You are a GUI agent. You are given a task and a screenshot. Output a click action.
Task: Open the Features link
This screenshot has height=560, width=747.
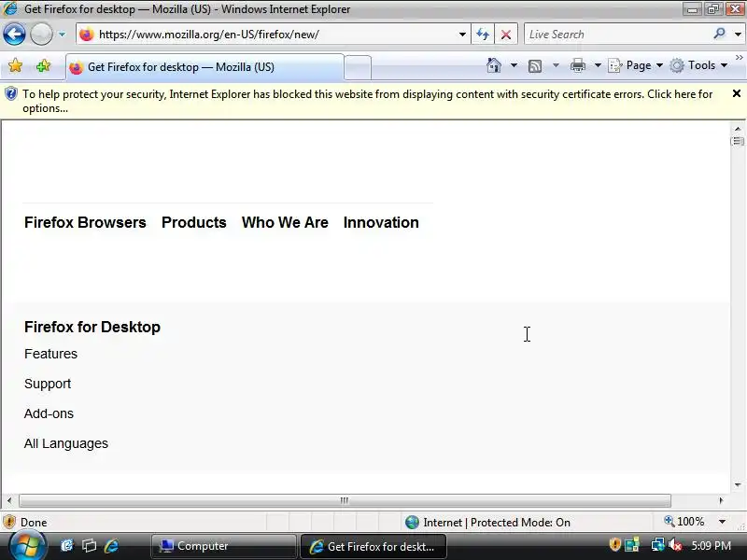coord(51,354)
